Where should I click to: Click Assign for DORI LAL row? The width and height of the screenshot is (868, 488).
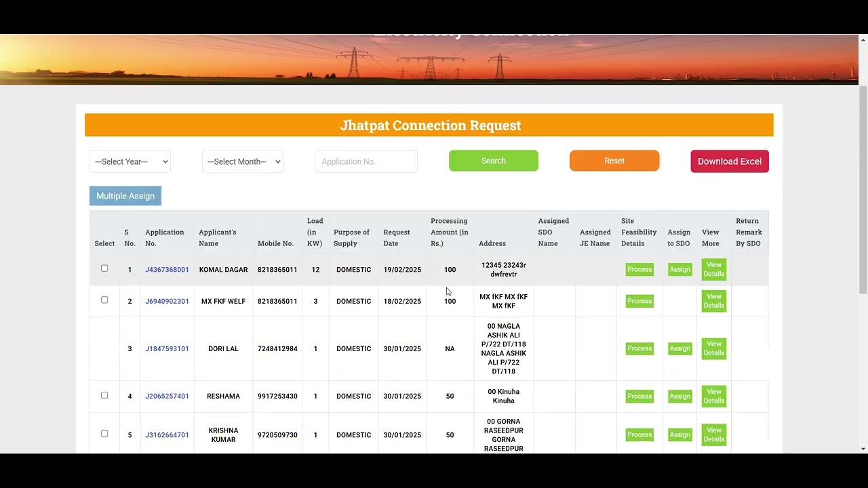(679, 348)
